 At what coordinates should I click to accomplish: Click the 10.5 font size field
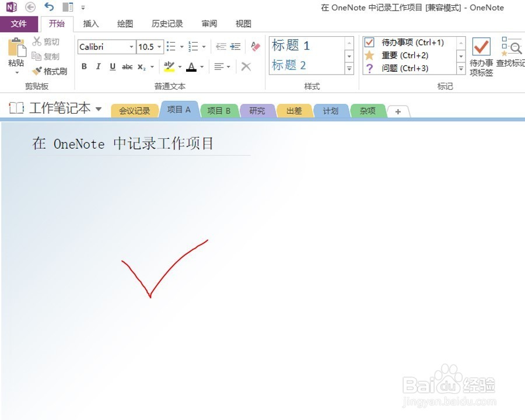point(146,47)
